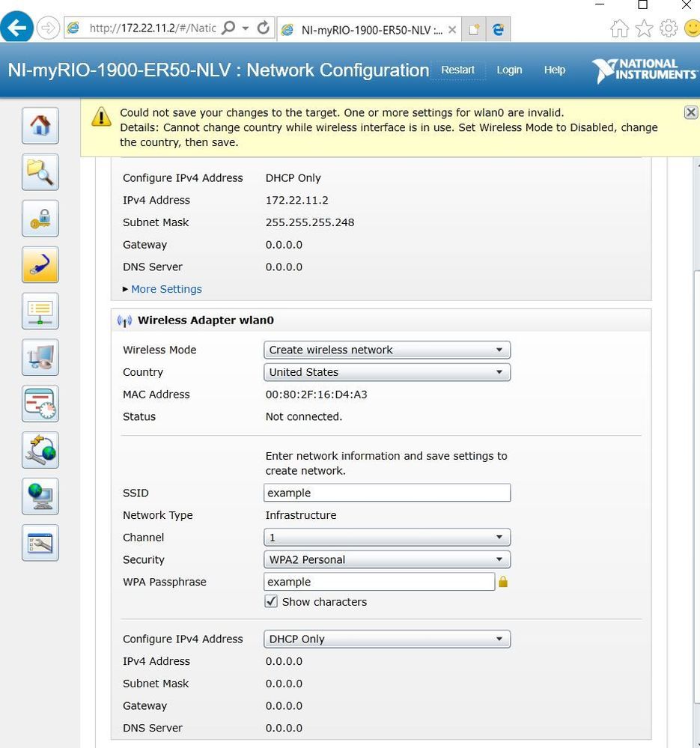Click the Restart button

[x=457, y=70]
